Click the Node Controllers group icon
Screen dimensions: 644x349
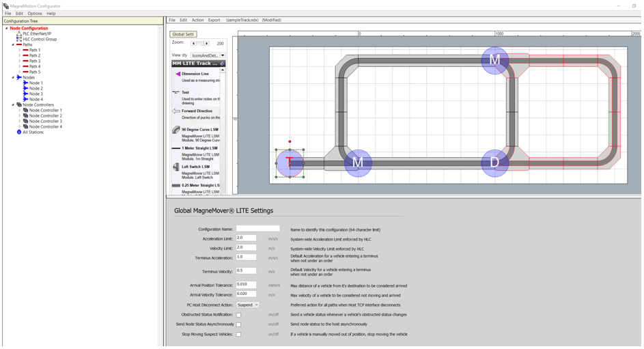coord(19,104)
